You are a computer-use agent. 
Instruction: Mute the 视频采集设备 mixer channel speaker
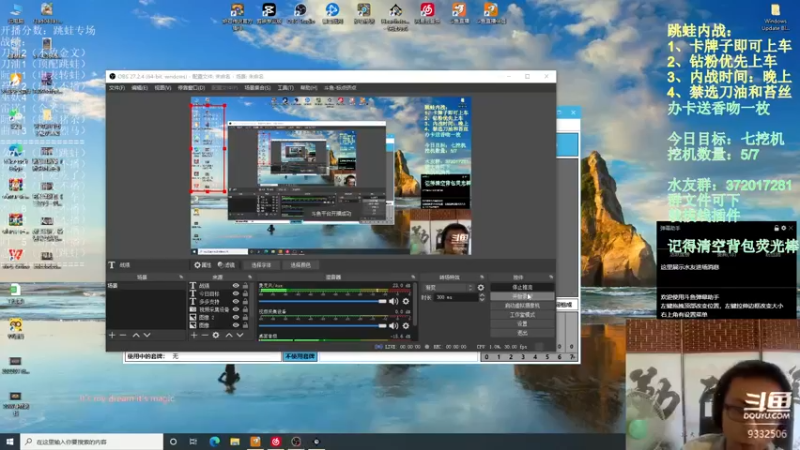[393, 326]
